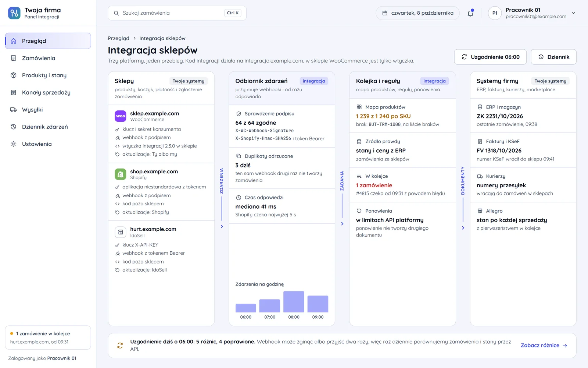588x368 pixels.
Task: Click the integracja badge on Odbiornik zdarzeń
Action: tap(314, 81)
